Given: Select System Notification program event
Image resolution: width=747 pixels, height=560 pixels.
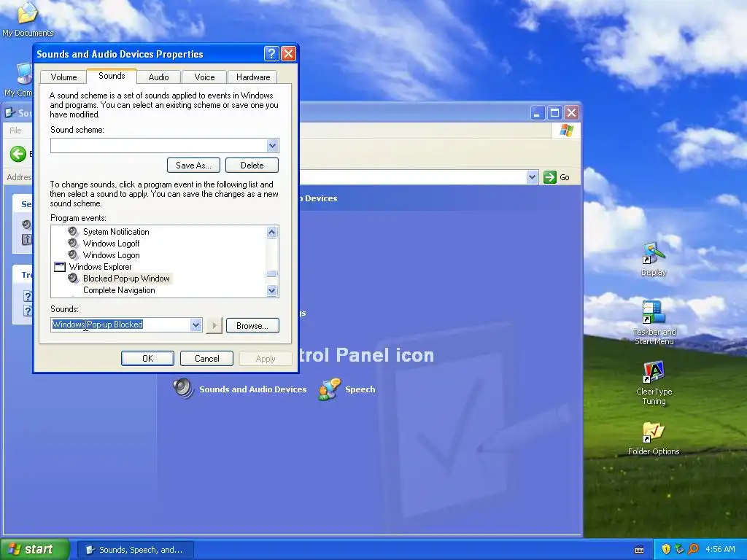Looking at the screenshot, I should pos(116,232).
